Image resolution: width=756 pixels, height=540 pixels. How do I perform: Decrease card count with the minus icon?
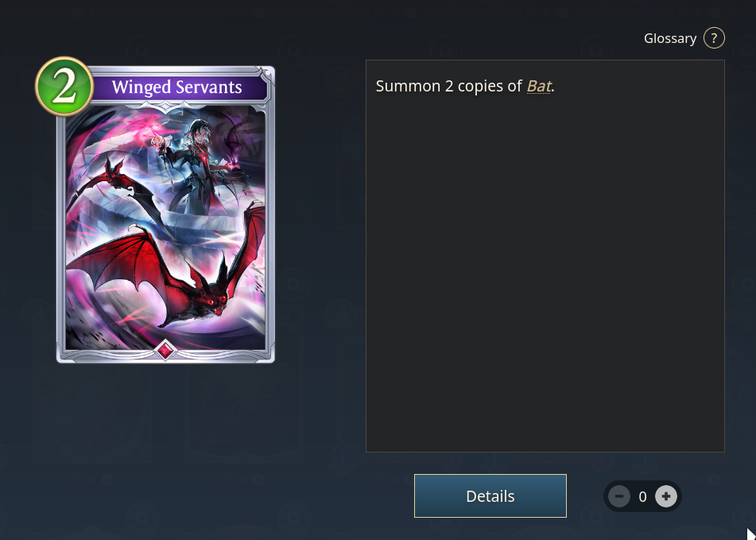(x=619, y=496)
